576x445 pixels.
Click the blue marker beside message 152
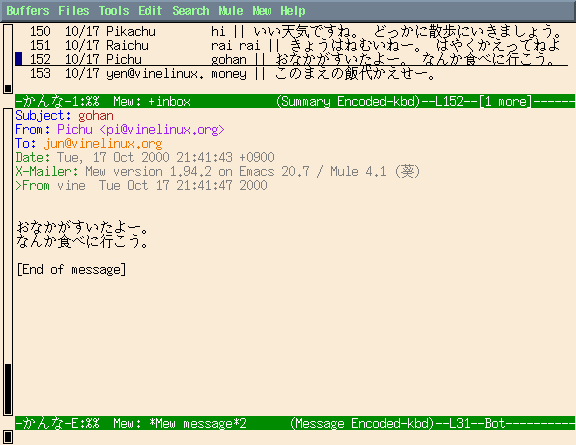19,59
